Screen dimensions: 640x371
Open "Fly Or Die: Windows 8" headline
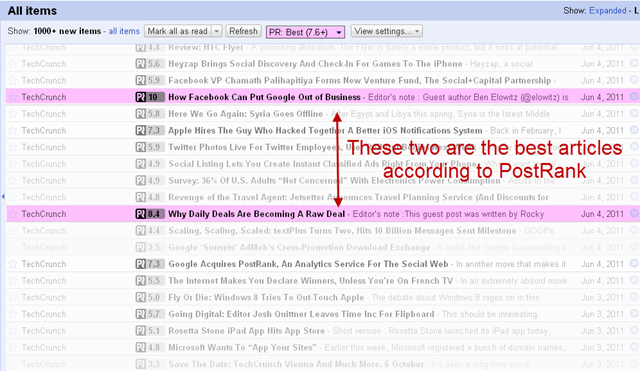266,298
